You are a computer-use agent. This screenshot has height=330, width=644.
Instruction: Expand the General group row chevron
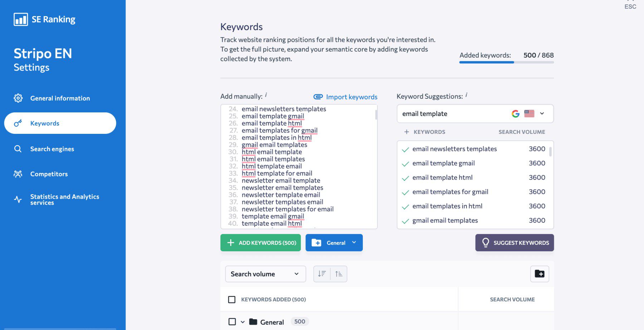click(242, 321)
